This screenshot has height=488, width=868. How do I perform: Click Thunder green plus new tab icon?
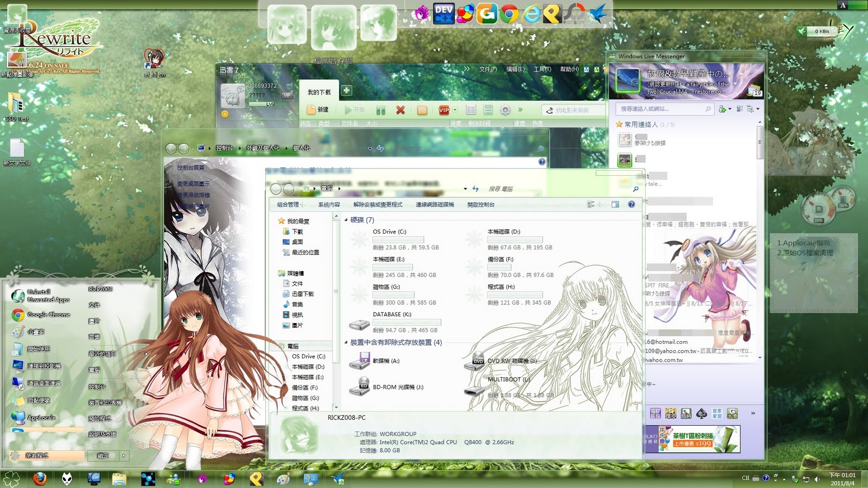point(346,91)
